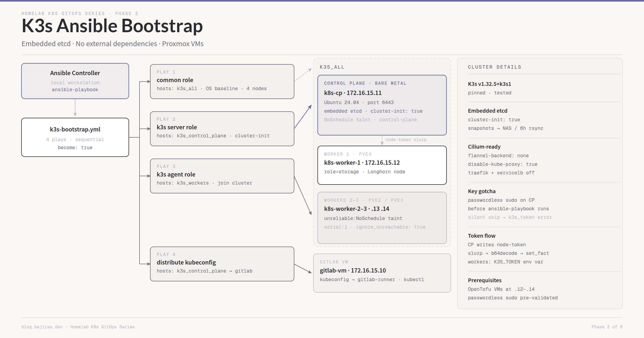Select 'gitlab-vm · 172.16.15.10' title
The width and height of the screenshot is (644, 338).
[x=353, y=270]
